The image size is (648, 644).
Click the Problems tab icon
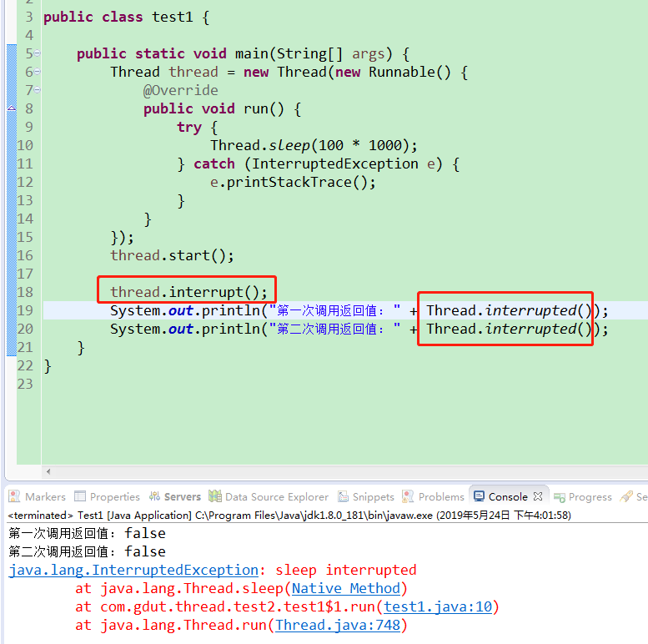(x=408, y=496)
